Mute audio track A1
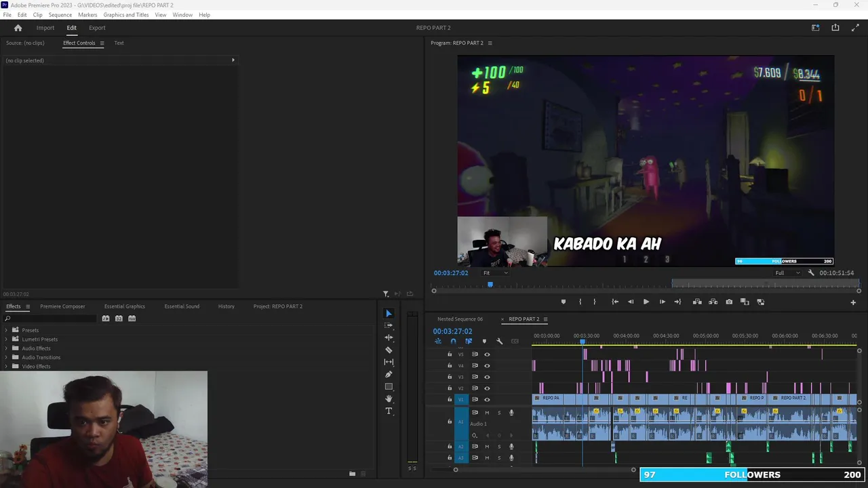 487,413
